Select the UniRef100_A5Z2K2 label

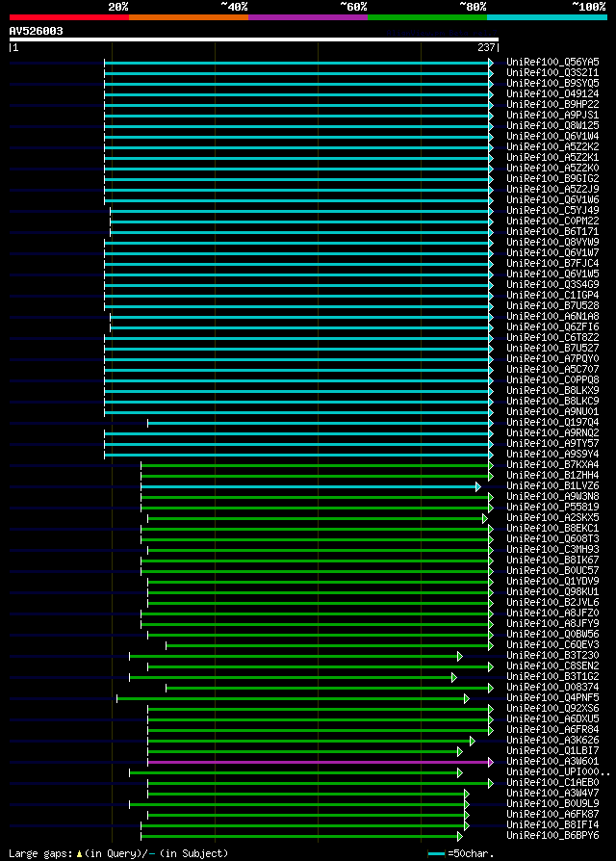(552, 147)
